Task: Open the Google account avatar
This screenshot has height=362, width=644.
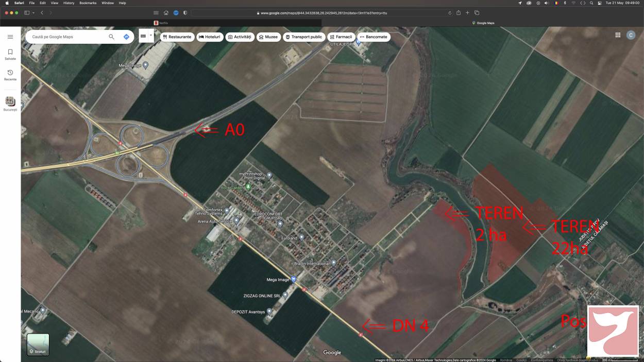Action: (631, 35)
